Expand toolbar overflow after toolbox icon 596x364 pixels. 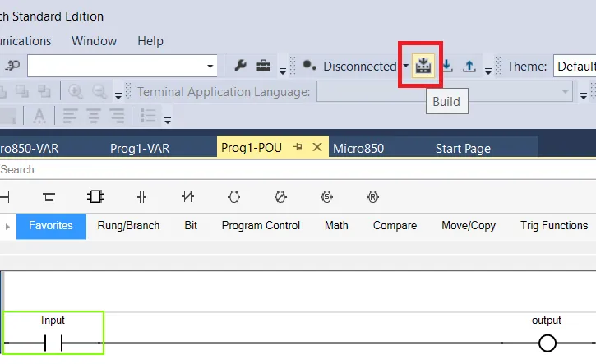coord(283,71)
